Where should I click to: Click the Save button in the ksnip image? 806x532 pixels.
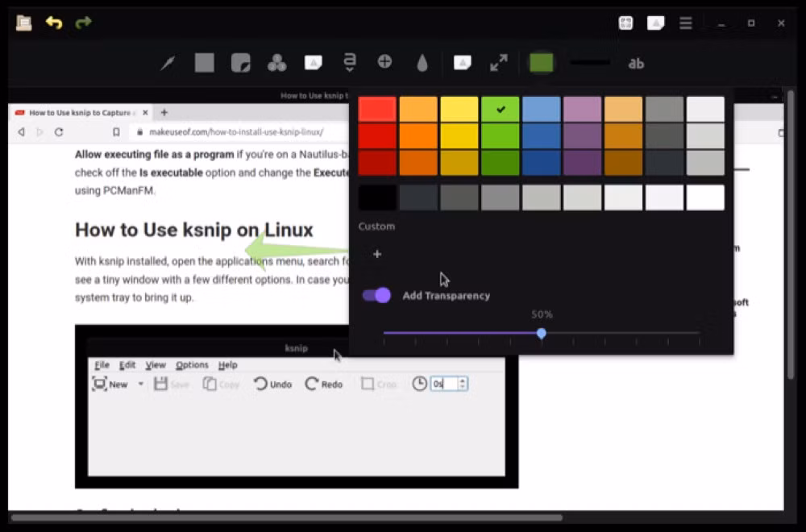pos(172,384)
